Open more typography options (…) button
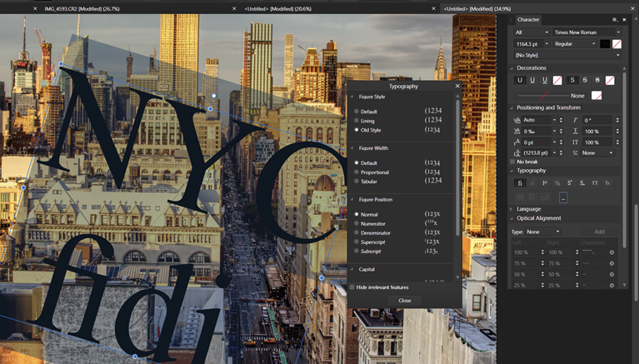 pos(563,197)
